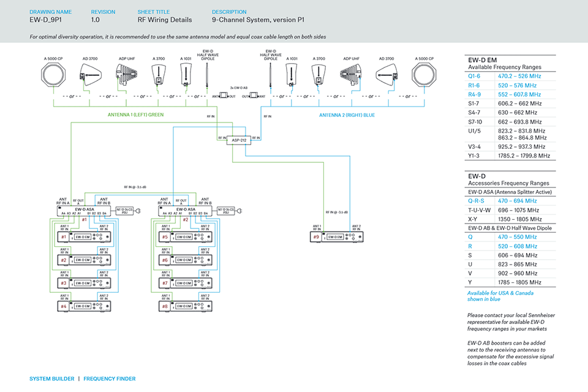Select the EW-D half wave dipole on green Antenna 1 side
The image size is (588, 392).
pyautogui.click(x=207, y=74)
